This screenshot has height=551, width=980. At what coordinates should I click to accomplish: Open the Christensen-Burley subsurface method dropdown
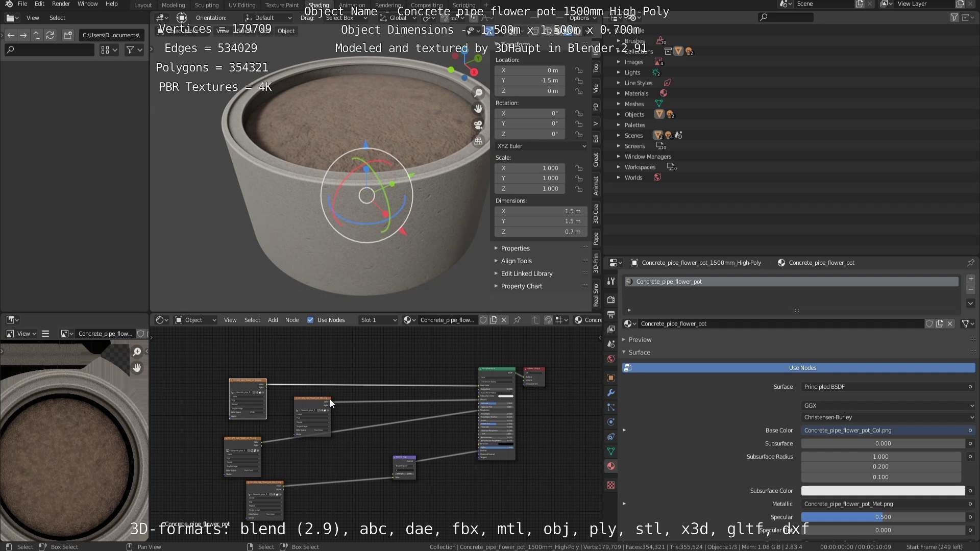click(x=888, y=417)
